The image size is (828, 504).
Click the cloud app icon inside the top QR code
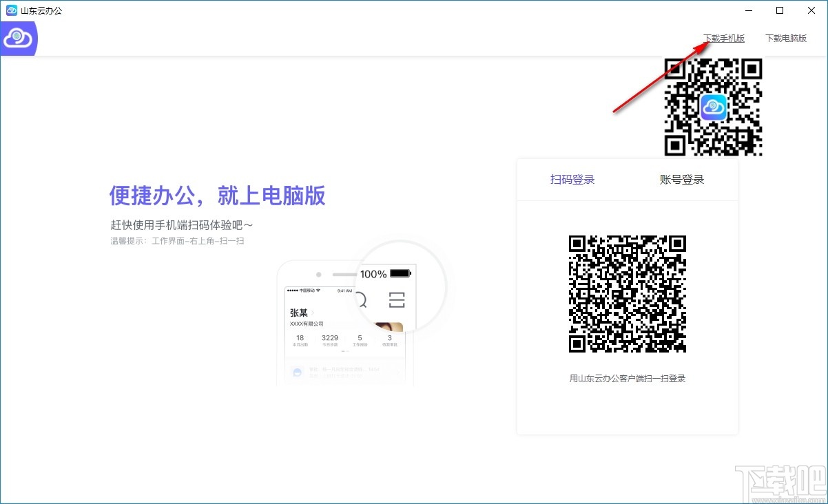pos(714,107)
